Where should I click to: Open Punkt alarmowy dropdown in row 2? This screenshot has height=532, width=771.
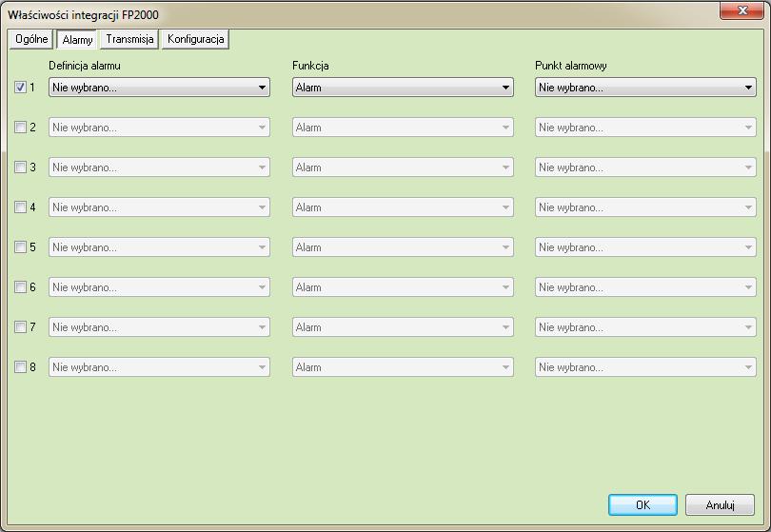645,128
